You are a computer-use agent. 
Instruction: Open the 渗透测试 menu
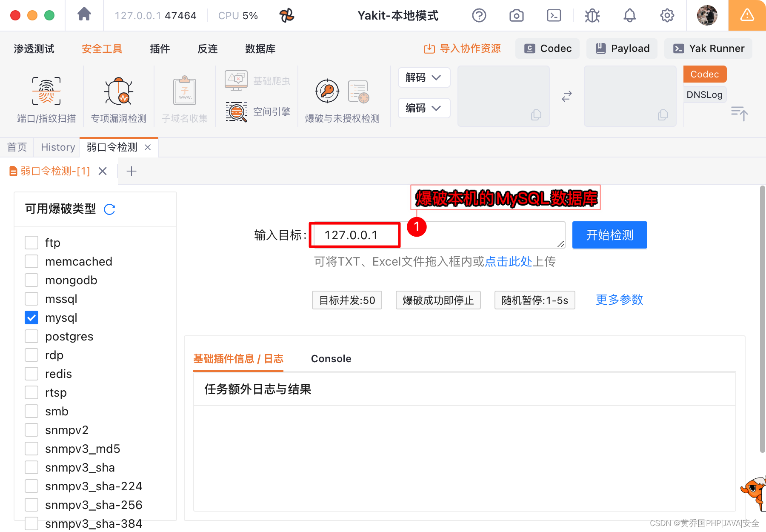point(34,49)
